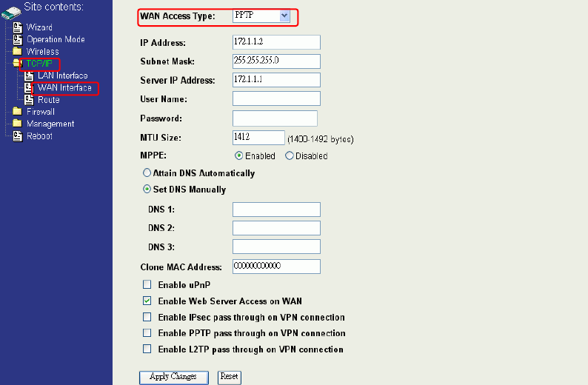This screenshot has height=385, width=588.
Task: Click the Firewall folder icon
Action: (17, 111)
